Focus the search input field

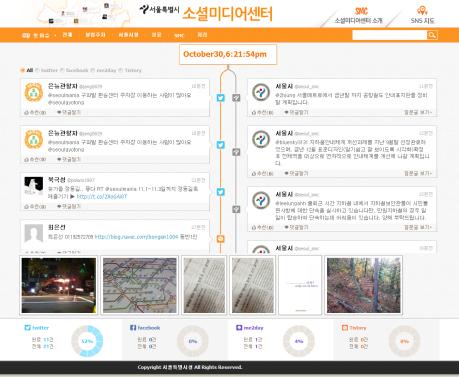[390, 35]
